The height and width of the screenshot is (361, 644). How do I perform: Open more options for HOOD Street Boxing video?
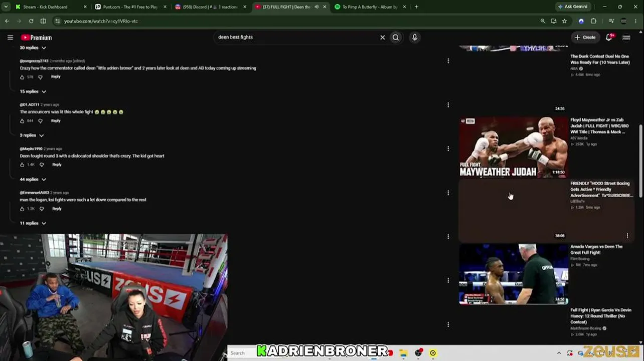pos(627,236)
